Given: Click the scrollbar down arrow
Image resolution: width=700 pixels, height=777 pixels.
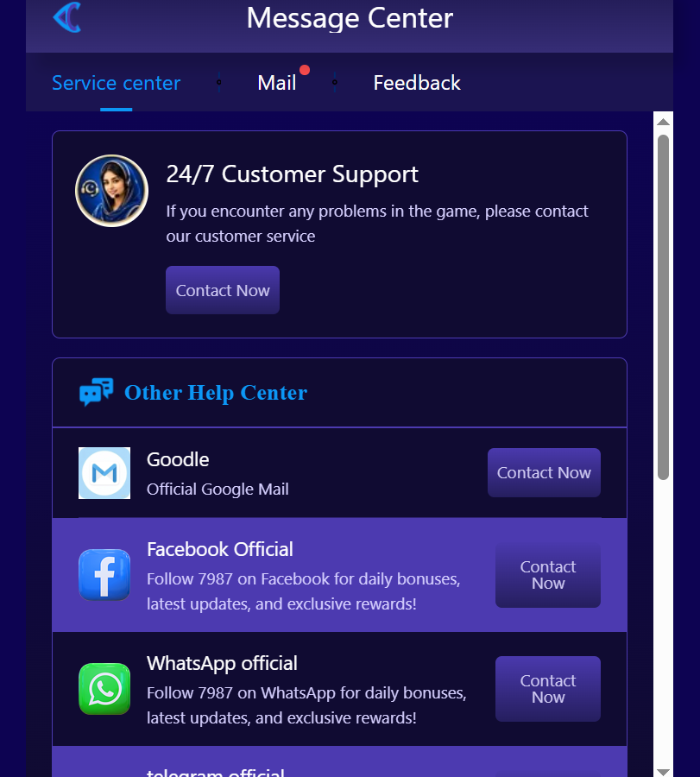Looking at the screenshot, I should (x=664, y=772).
